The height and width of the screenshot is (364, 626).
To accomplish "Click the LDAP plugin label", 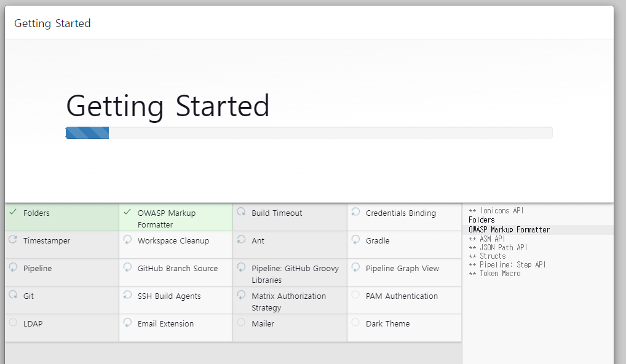I will pos(33,323).
